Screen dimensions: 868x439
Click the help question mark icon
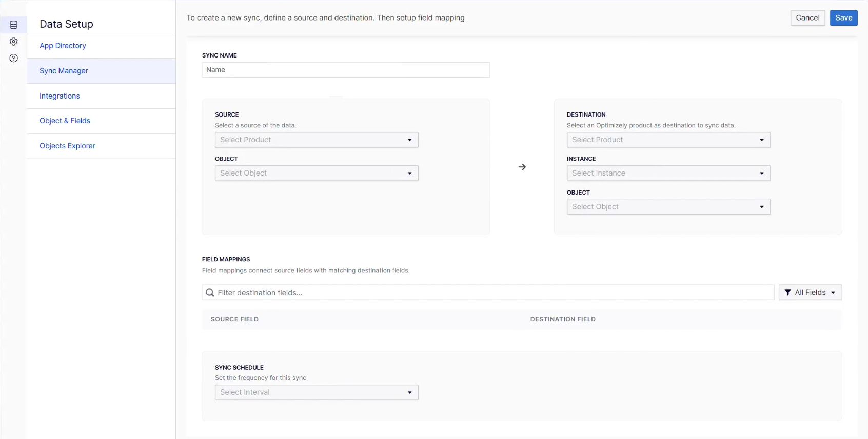tap(14, 58)
